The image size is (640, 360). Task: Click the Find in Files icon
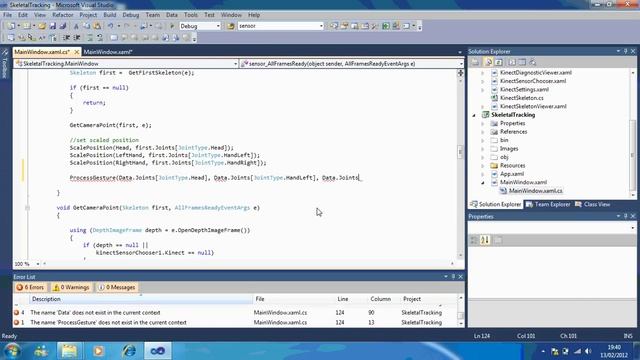[x=231, y=26]
